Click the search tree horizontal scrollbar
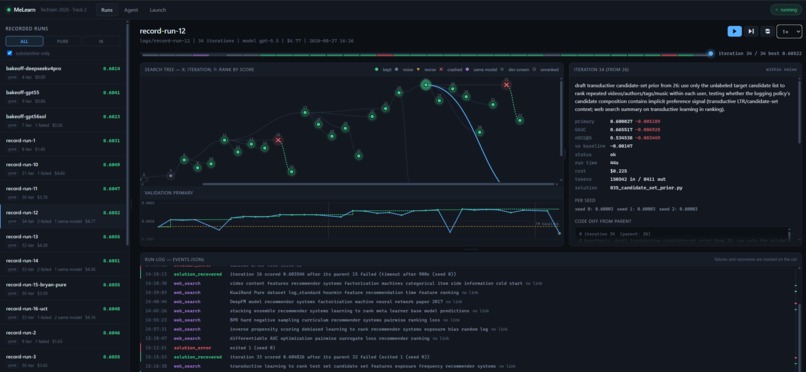806x372 pixels. click(378, 183)
